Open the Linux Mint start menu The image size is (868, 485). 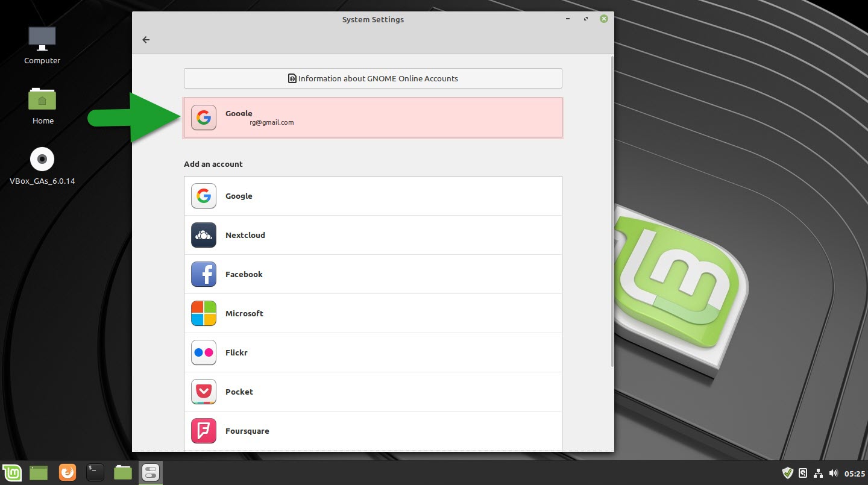(x=12, y=472)
